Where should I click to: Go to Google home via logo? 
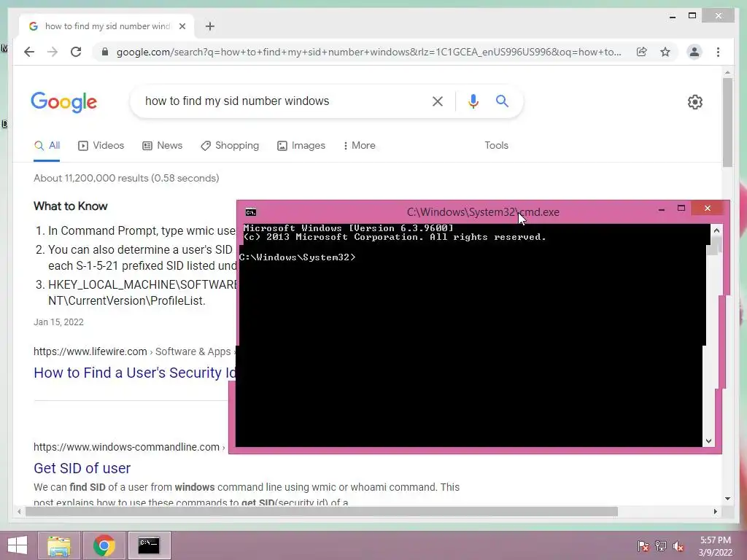pyautogui.click(x=64, y=102)
